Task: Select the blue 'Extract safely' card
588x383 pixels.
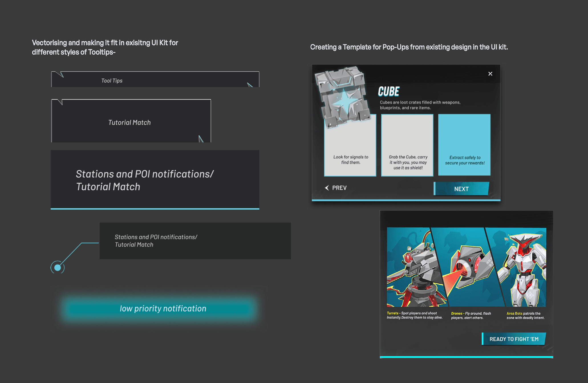Action: (x=464, y=145)
